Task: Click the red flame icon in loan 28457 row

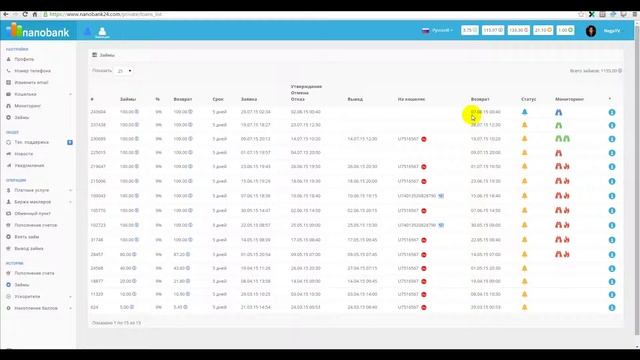Action: point(567,254)
